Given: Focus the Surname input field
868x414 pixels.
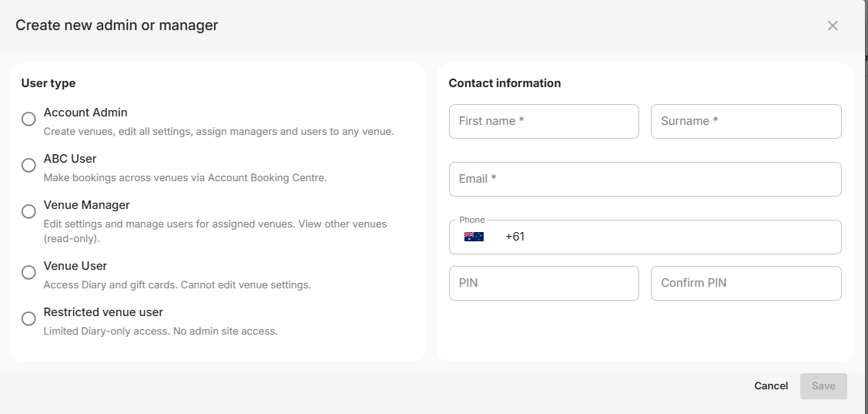Looking at the screenshot, I should coord(746,121).
